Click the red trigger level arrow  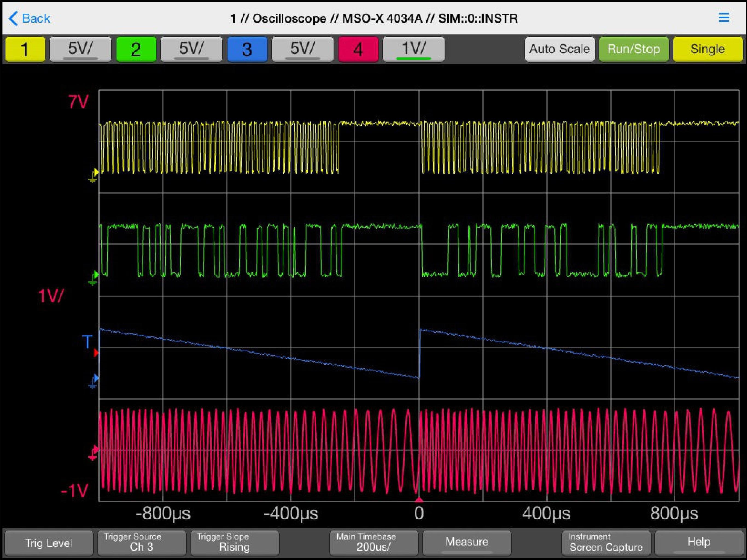pyautogui.click(x=96, y=353)
